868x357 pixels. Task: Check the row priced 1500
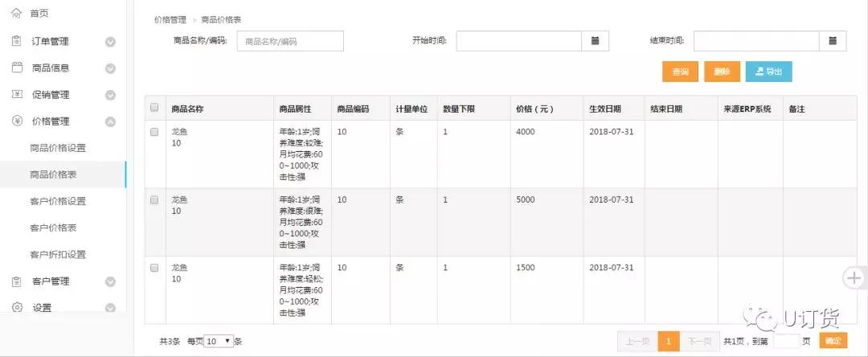pos(154,267)
